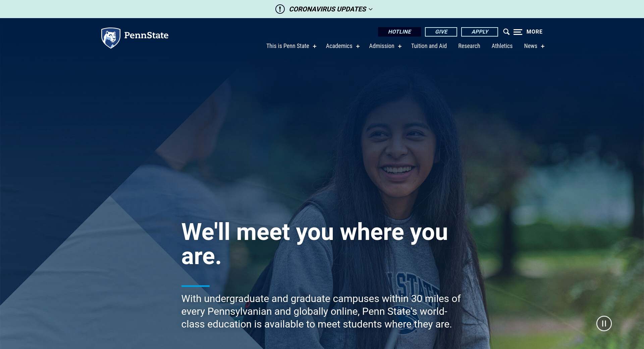Open the Athletics menu item
The image size is (644, 349).
502,46
